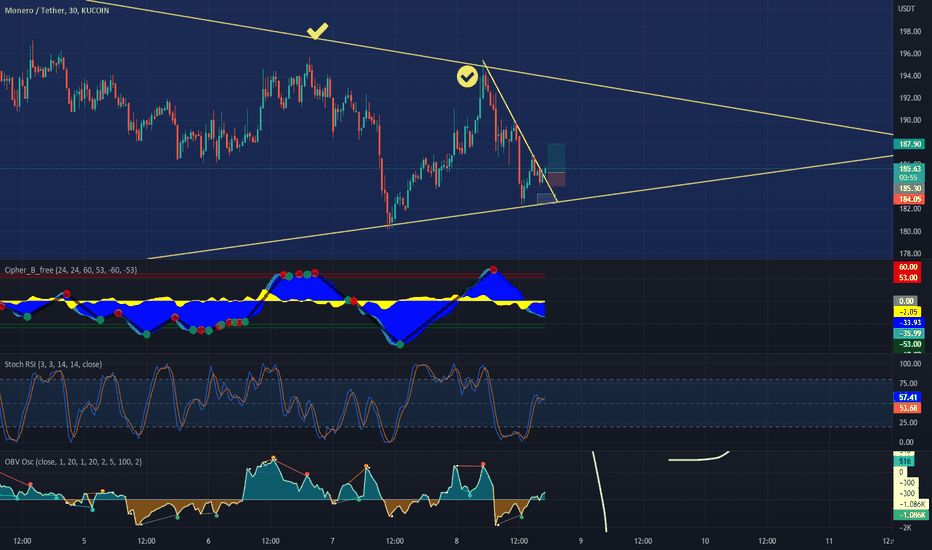
Task: Click the blue -33.93 value tag
Action: 908,322
